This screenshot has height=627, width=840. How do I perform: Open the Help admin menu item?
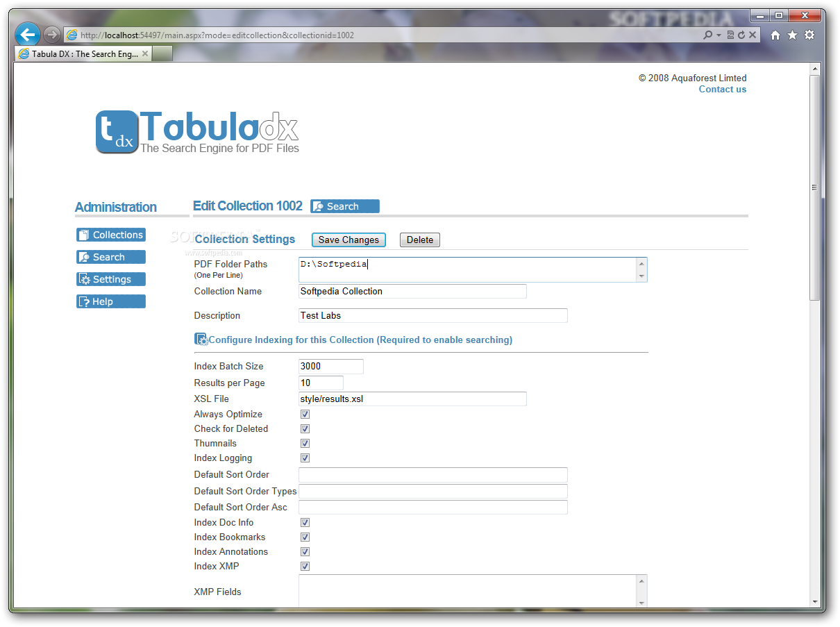(x=111, y=301)
